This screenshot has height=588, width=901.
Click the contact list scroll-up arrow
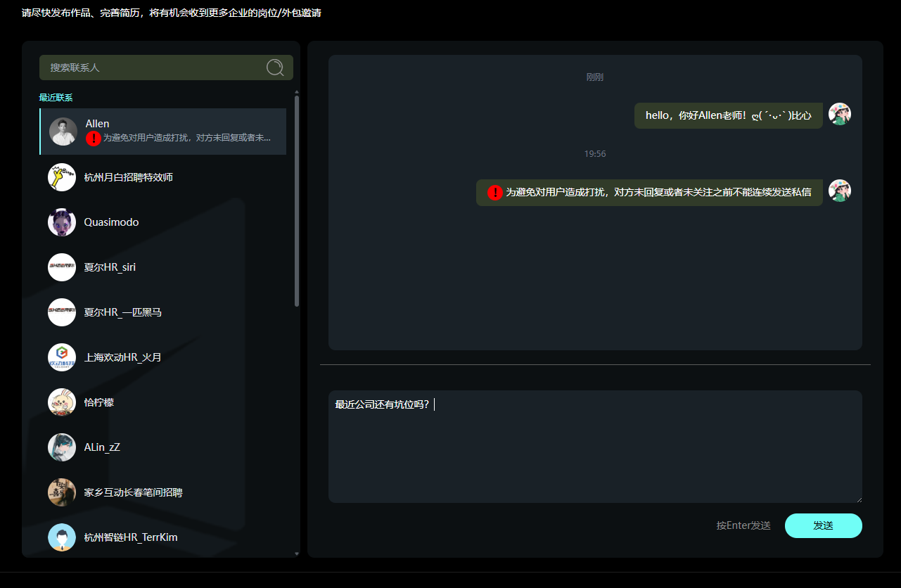click(297, 92)
